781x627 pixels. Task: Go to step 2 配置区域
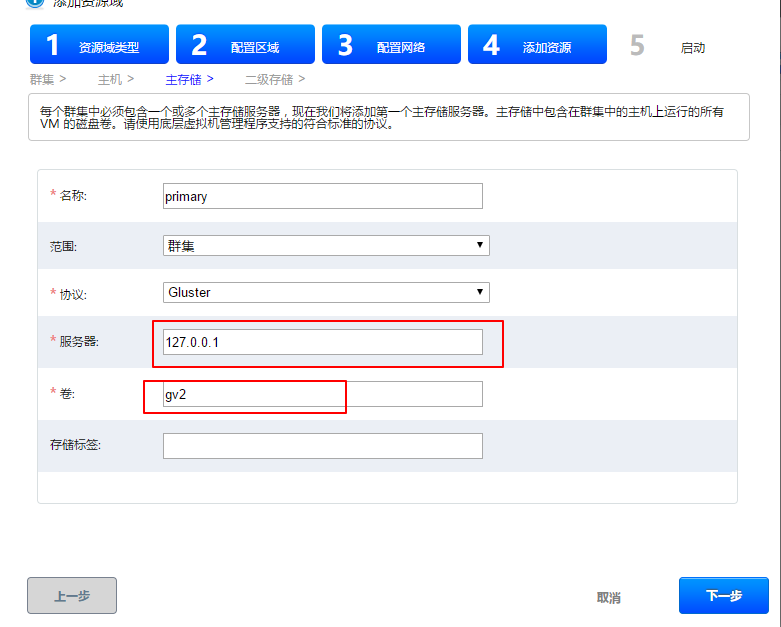(x=244, y=46)
